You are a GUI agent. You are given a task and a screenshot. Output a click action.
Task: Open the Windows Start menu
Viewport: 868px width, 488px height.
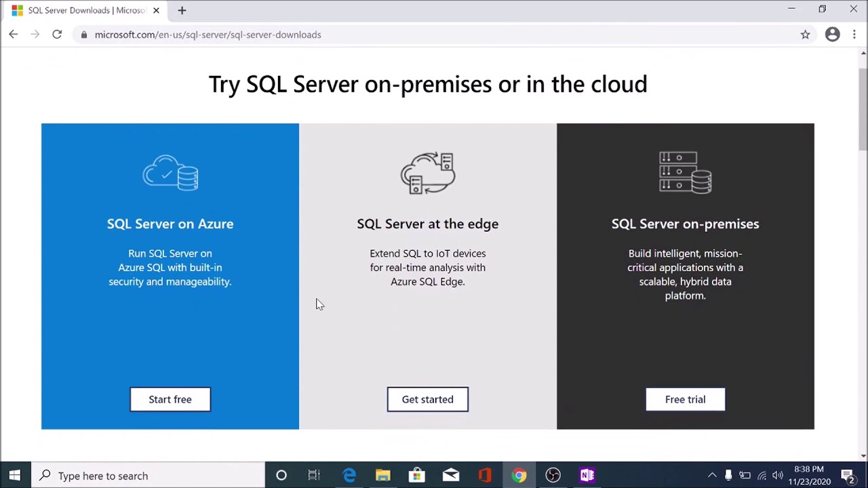(x=14, y=475)
